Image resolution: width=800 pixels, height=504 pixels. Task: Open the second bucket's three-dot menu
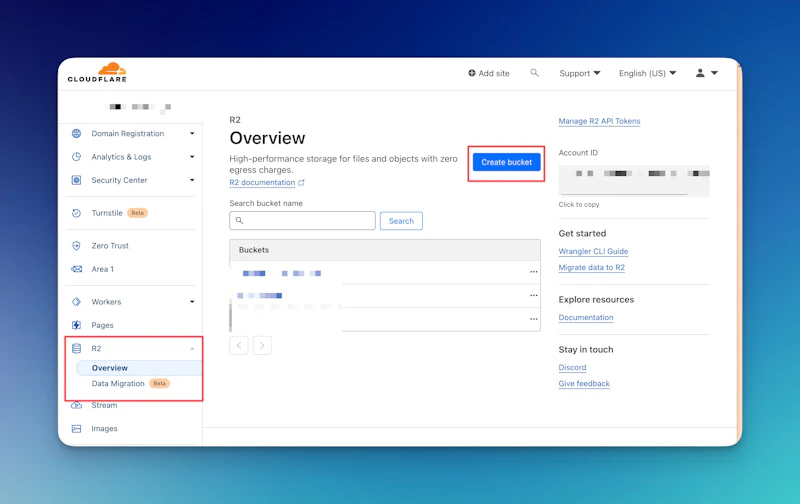tap(534, 295)
